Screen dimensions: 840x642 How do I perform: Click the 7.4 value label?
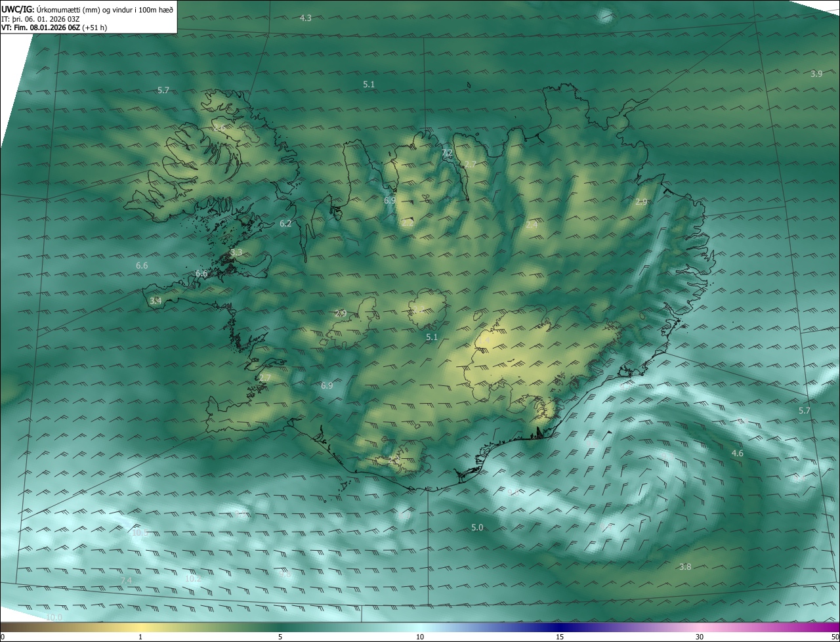[126, 580]
